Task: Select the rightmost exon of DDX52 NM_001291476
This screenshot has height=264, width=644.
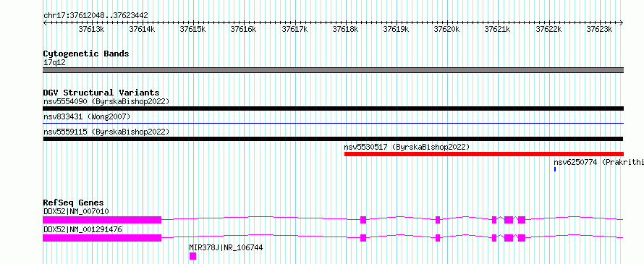Action: (522, 238)
